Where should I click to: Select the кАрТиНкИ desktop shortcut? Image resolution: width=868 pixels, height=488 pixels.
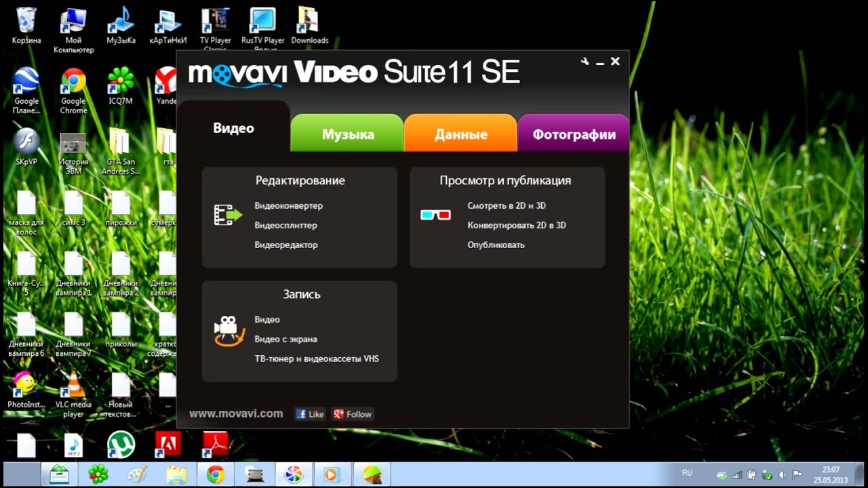(168, 26)
